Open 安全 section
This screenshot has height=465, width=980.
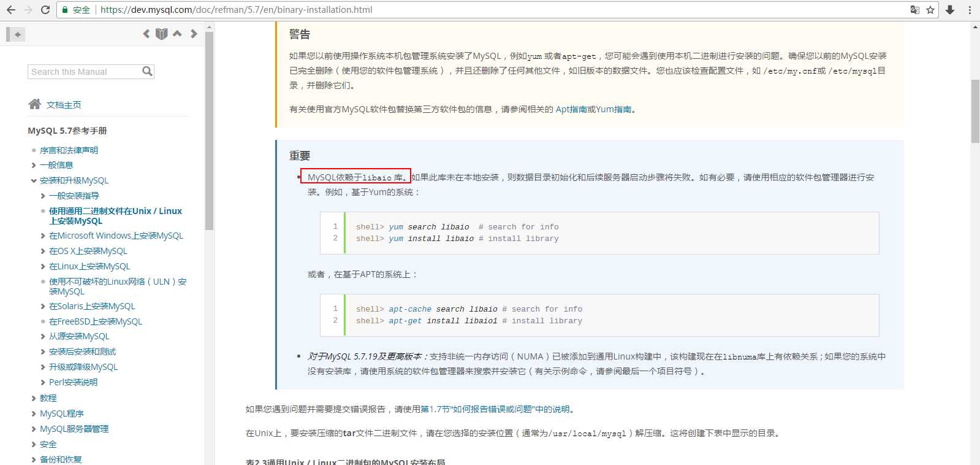(x=48, y=444)
